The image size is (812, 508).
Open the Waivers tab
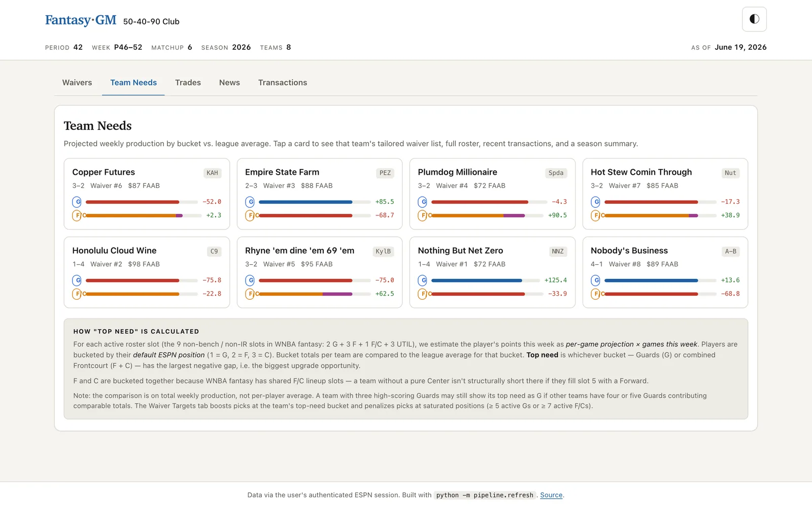pyautogui.click(x=77, y=82)
